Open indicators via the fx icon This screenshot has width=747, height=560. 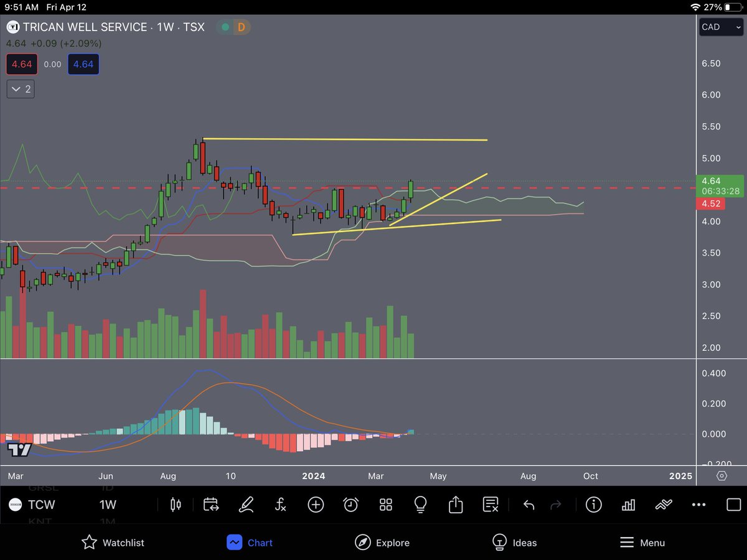(x=281, y=505)
